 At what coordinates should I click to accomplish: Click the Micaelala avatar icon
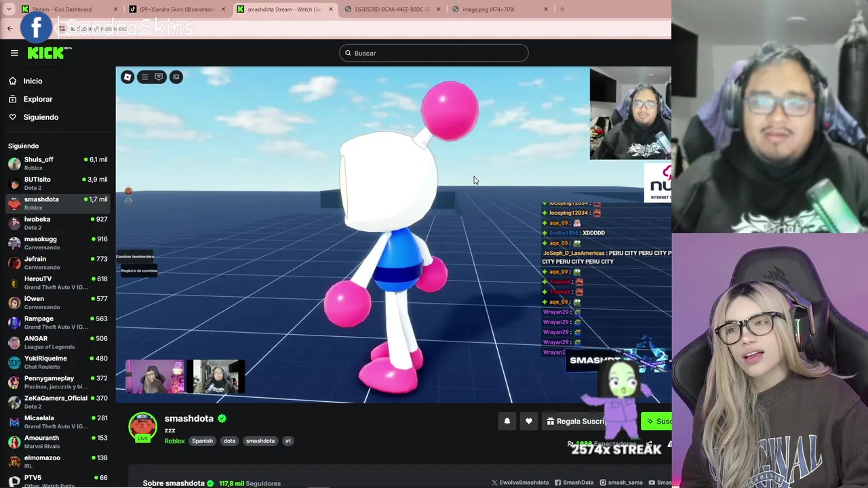pos(14,422)
